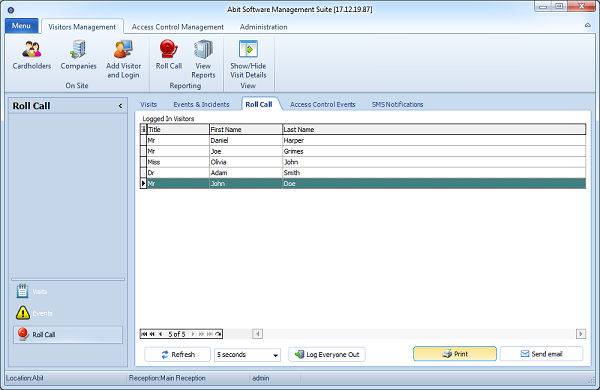Open View Reports from the ribbon
Image resolution: width=600 pixels, height=390 pixels.
[203, 60]
